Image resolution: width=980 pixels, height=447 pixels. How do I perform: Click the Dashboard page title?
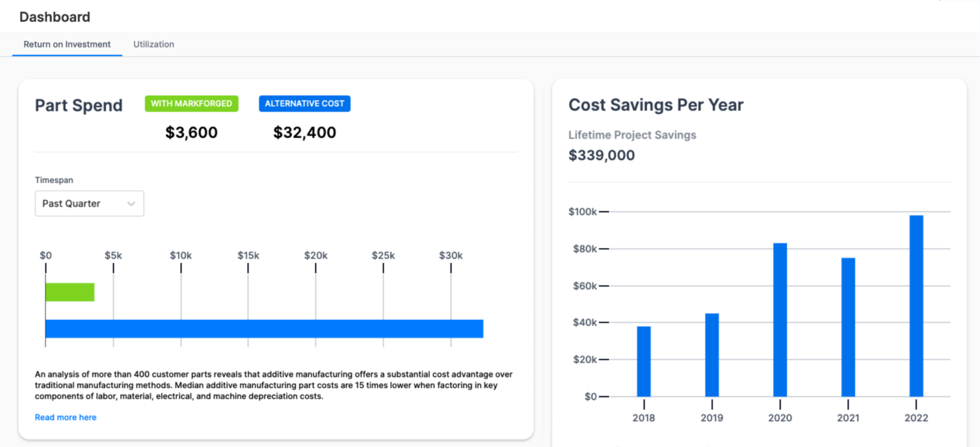pyautogui.click(x=55, y=17)
